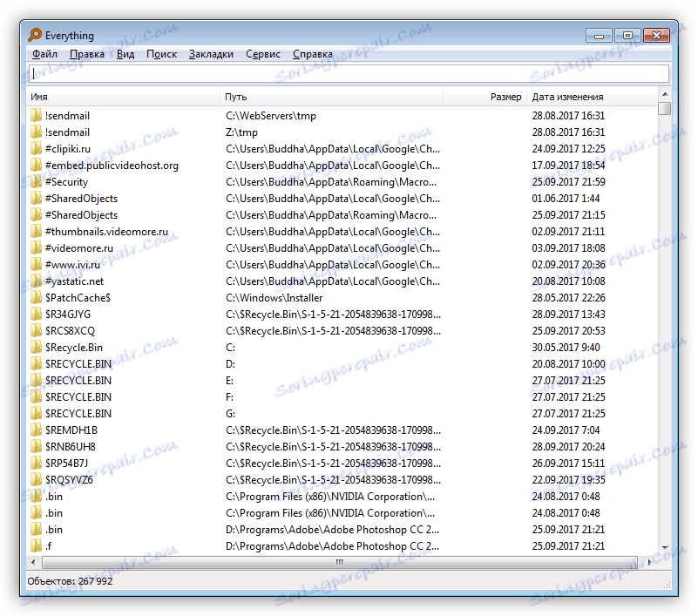The image size is (698, 616).
Task: Click folder icon of $RP54B7J
Action: coord(36,464)
